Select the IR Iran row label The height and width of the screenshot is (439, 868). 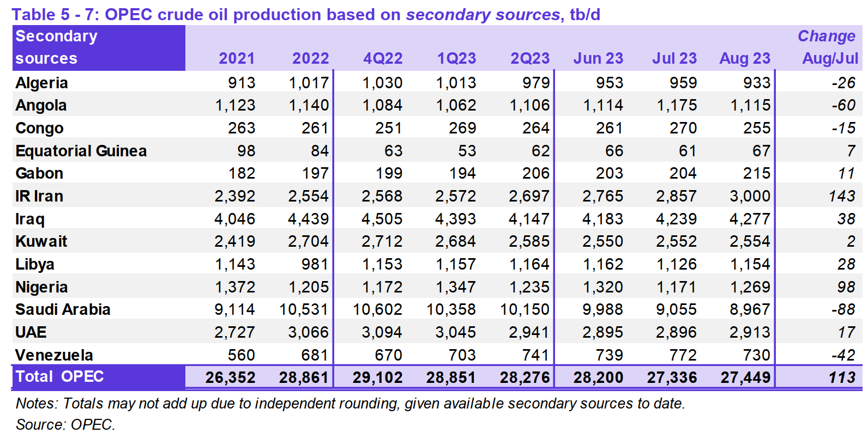pyautogui.click(x=39, y=196)
